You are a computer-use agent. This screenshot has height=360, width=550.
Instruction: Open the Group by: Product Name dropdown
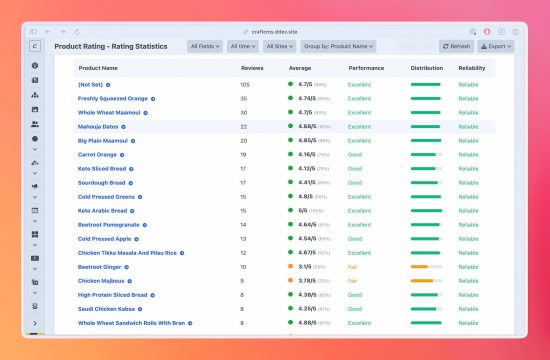338,46
